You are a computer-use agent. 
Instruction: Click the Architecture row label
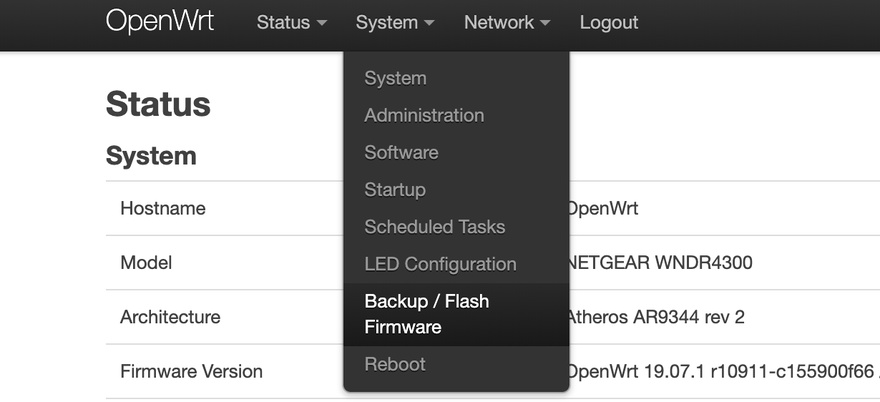[x=170, y=317]
